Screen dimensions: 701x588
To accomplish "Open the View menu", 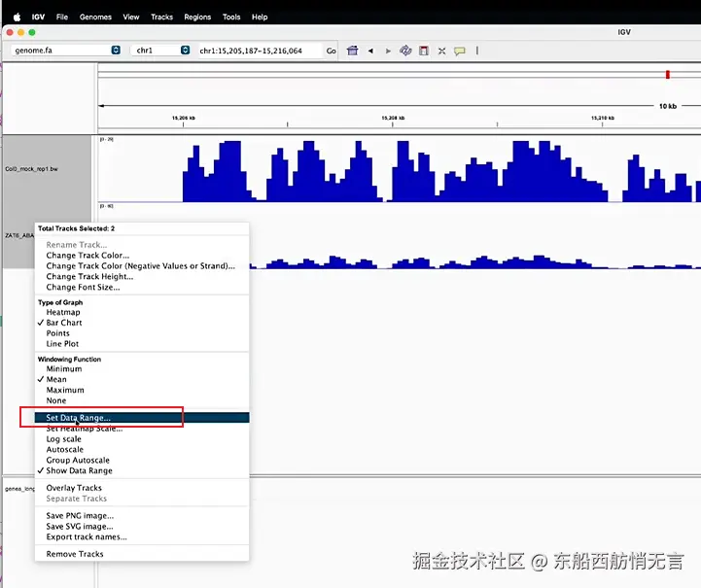I will 131,17.
